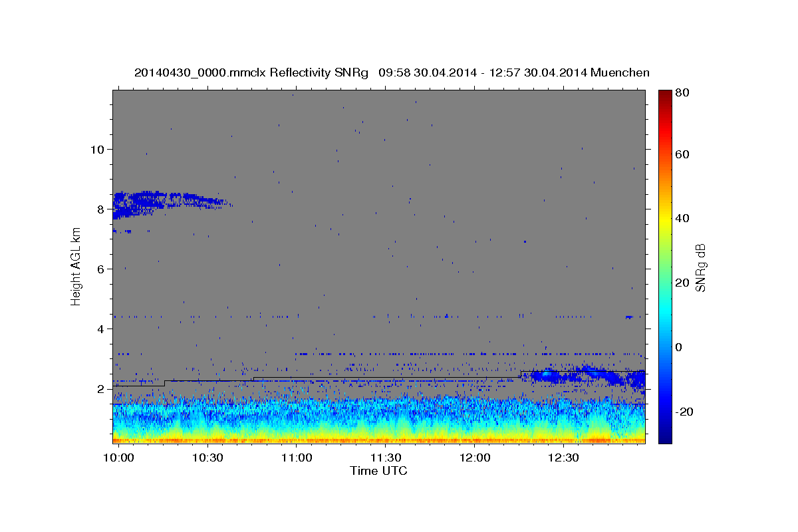The width and height of the screenshot is (798, 532).
Task: Click the height tick label '6'
Action: click(x=100, y=269)
